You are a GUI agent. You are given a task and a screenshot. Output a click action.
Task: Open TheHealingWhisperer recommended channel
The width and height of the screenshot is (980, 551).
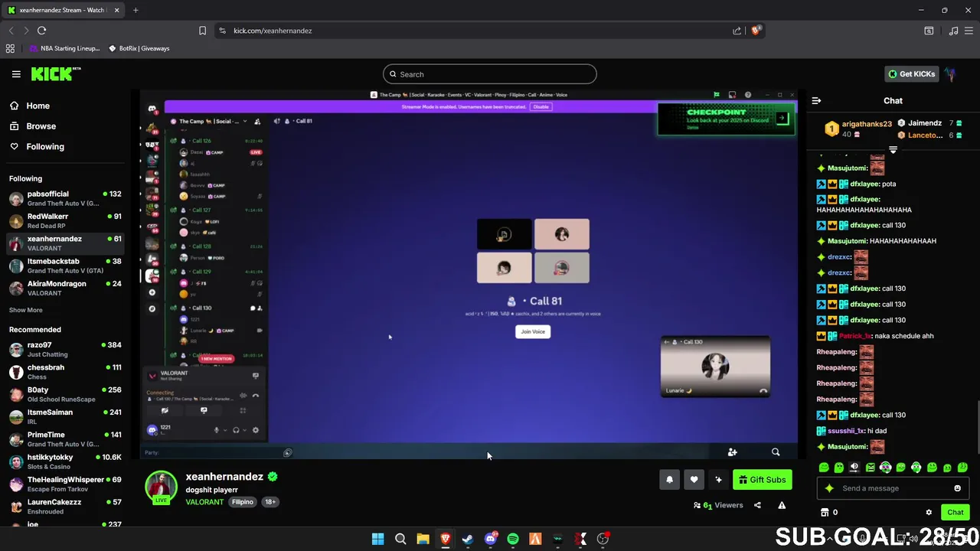tap(65, 484)
